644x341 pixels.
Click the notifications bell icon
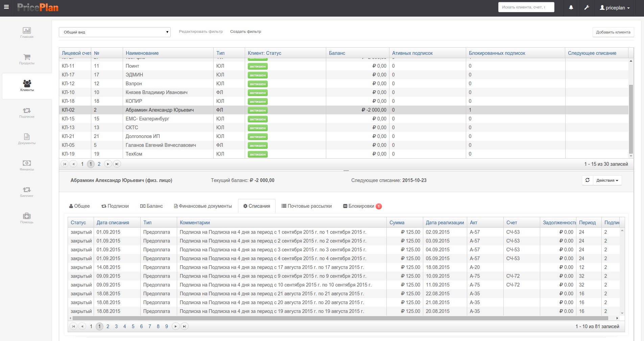click(x=571, y=7)
